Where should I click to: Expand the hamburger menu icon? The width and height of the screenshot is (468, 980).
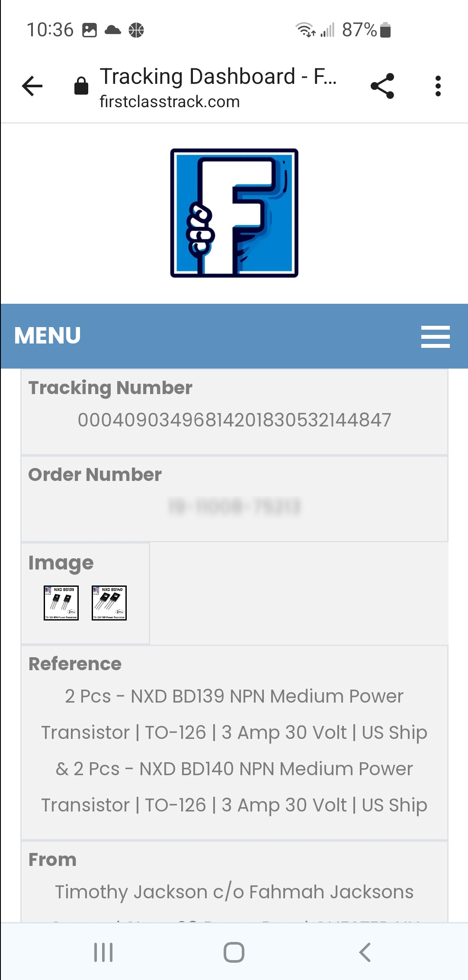(435, 337)
